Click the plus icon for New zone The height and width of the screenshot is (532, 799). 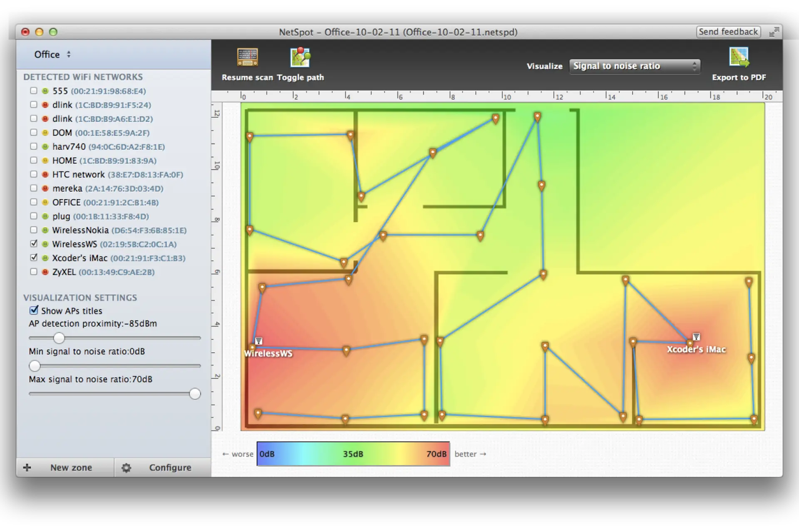point(27,468)
